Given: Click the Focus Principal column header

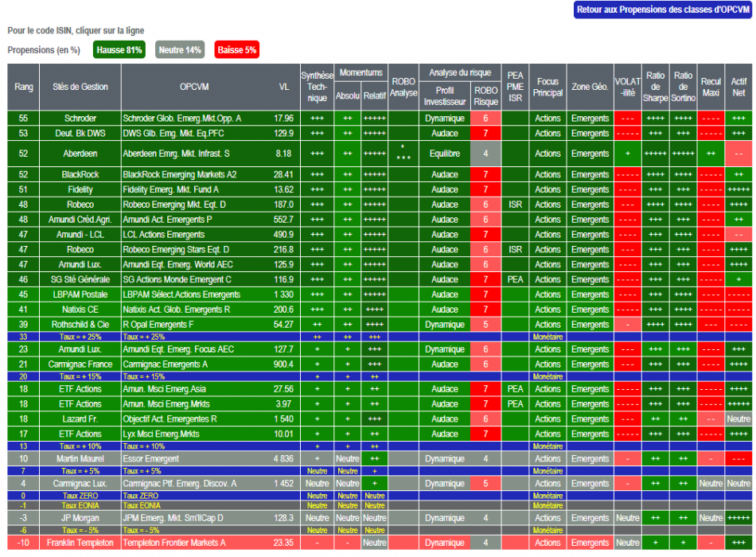Looking at the screenshot, I should pos(548,88).
